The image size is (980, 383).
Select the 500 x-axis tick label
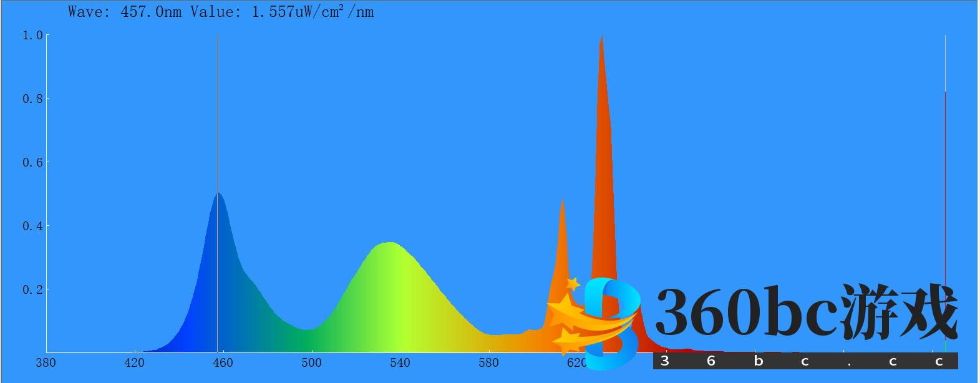tap(311, 363)
